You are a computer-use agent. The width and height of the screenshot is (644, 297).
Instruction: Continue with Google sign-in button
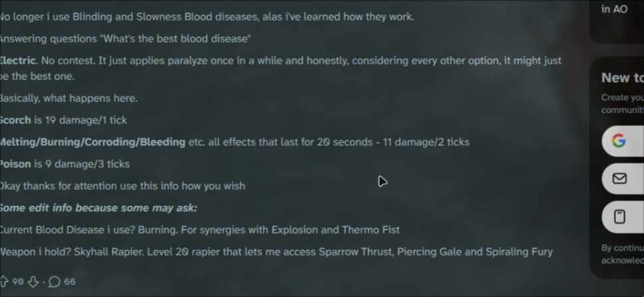pyautogui.click(x=622, y=141)
